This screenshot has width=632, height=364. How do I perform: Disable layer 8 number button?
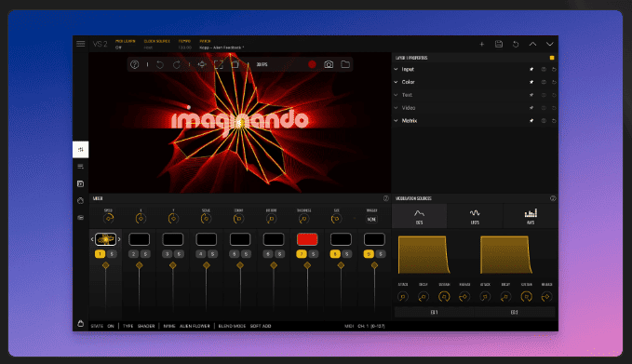pos(335,254)
